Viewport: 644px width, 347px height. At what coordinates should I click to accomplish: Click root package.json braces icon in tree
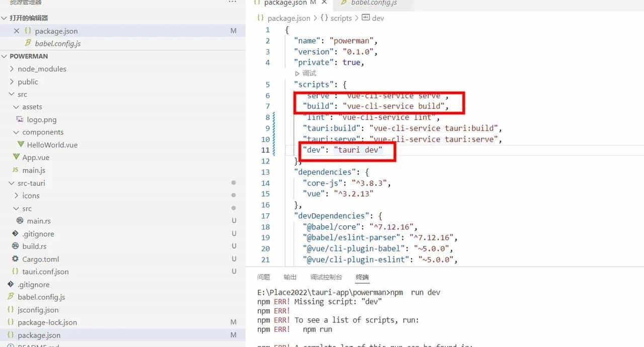coord(11,335)
